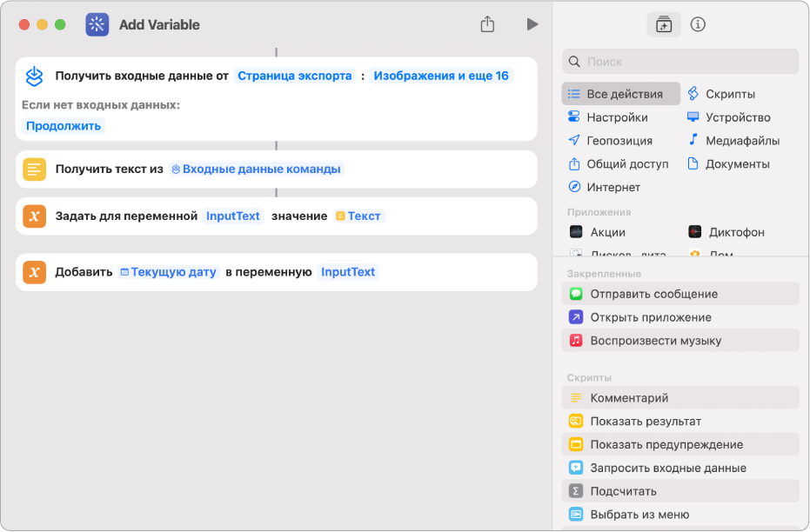Add Открыть приложение action
810x532 pixels.
(680, 316)
